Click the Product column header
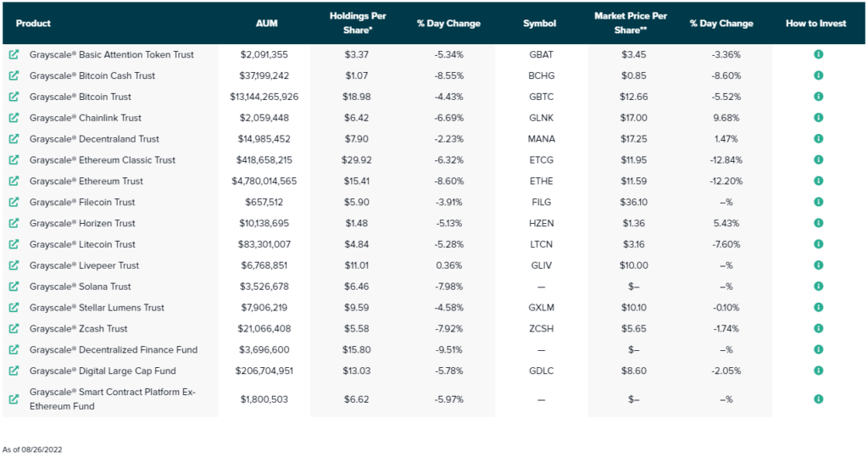Viewport: 868px width, 457px height. (33, 24)
